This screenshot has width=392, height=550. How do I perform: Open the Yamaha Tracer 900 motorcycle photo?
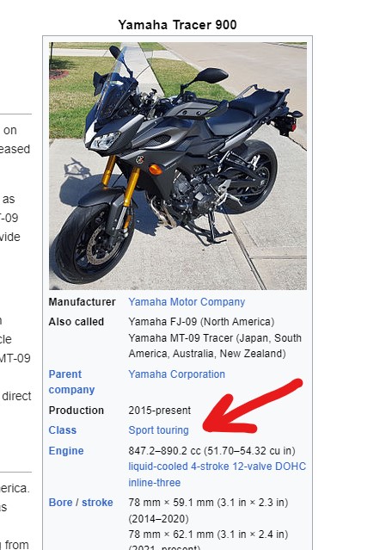[x=178, y=166]
